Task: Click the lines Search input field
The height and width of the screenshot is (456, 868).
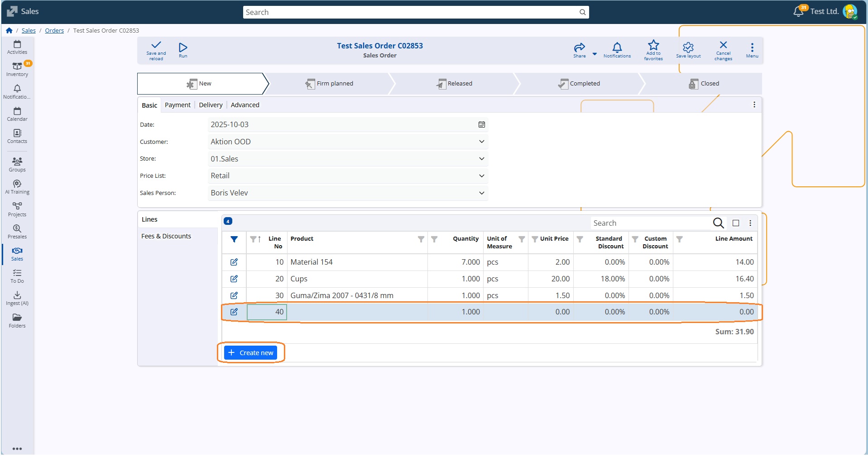Action: [x=650, y=223]
